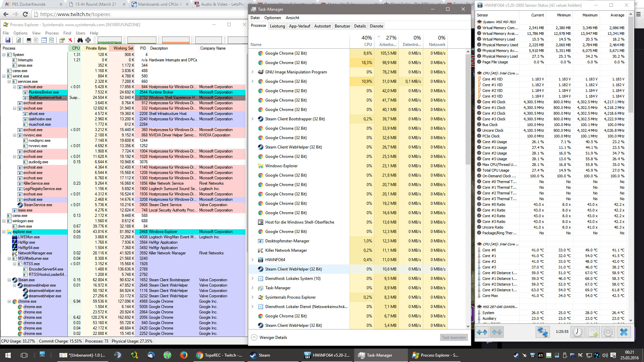Image resolution: width=644 pixels, height=362 pixels.
Task: Switch to the Leistung tab
Action: [277, 26]
